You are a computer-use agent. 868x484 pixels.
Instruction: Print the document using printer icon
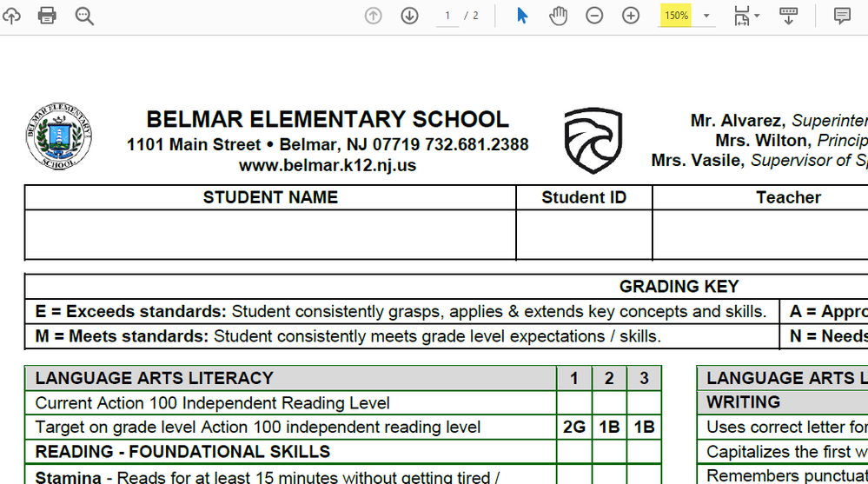(x=47, y=16)
